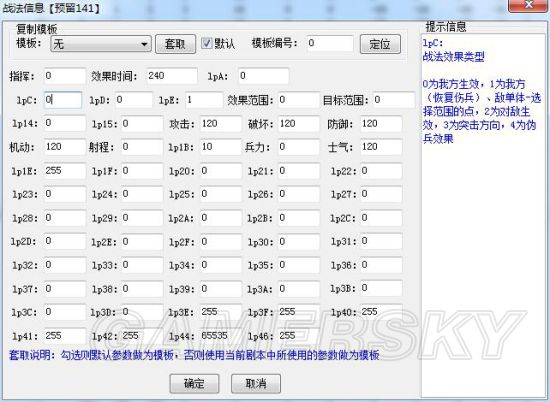Click the lp3F field showing 255
The width and height of the screenshot is (550, 402).
tap(299, 312)
